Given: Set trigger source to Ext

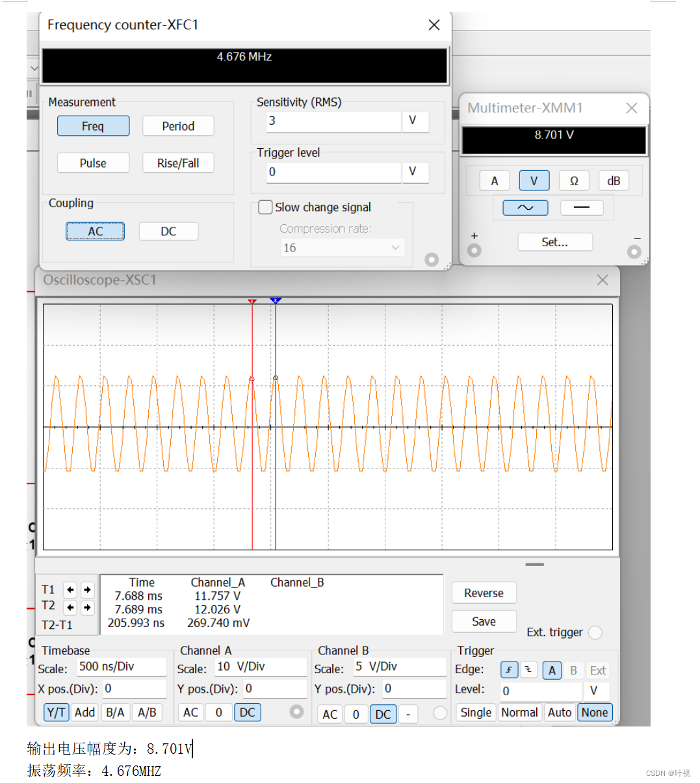Looking at the screenshot, I should 598,671.
